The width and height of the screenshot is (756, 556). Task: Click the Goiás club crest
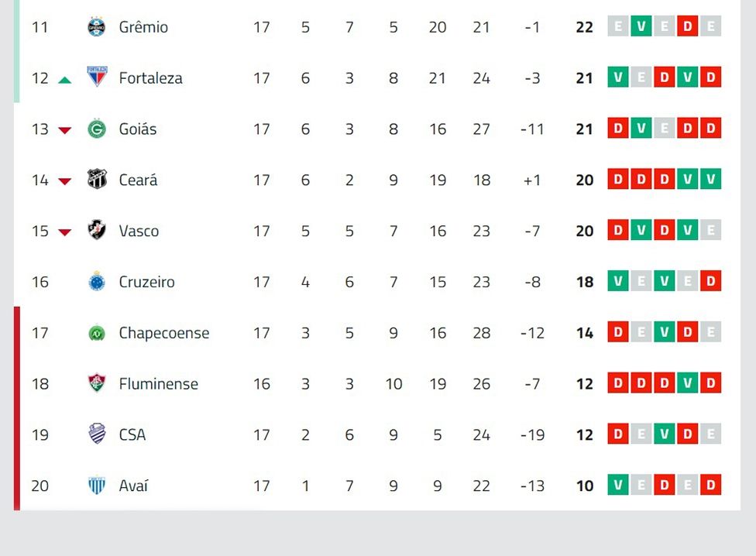click(x=96, y=129)
